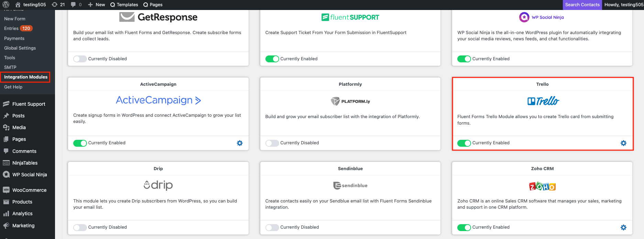Turn off the Trello integration toggle
The image size is (644, 239).
(x=464, y=143)
